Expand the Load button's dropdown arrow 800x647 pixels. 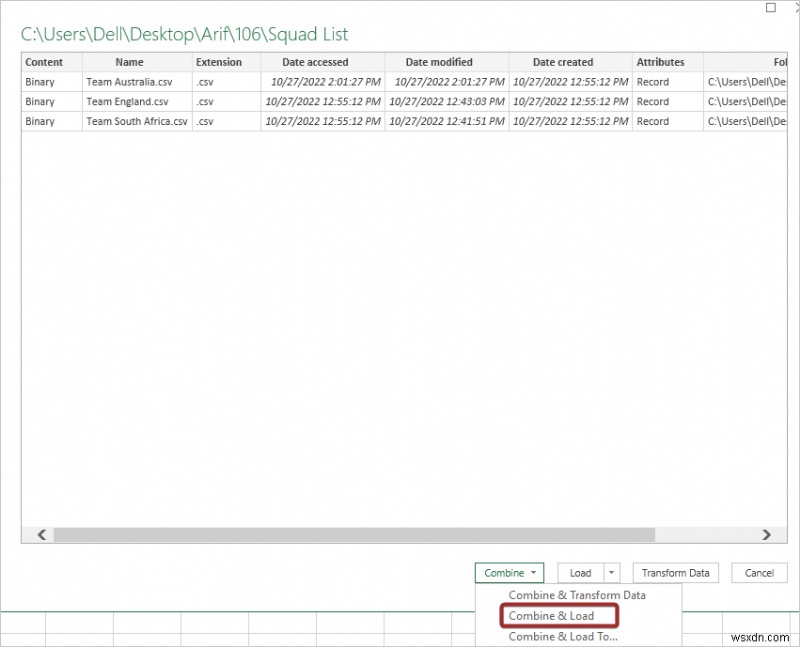pyautogui.click(x=612, y=573)
